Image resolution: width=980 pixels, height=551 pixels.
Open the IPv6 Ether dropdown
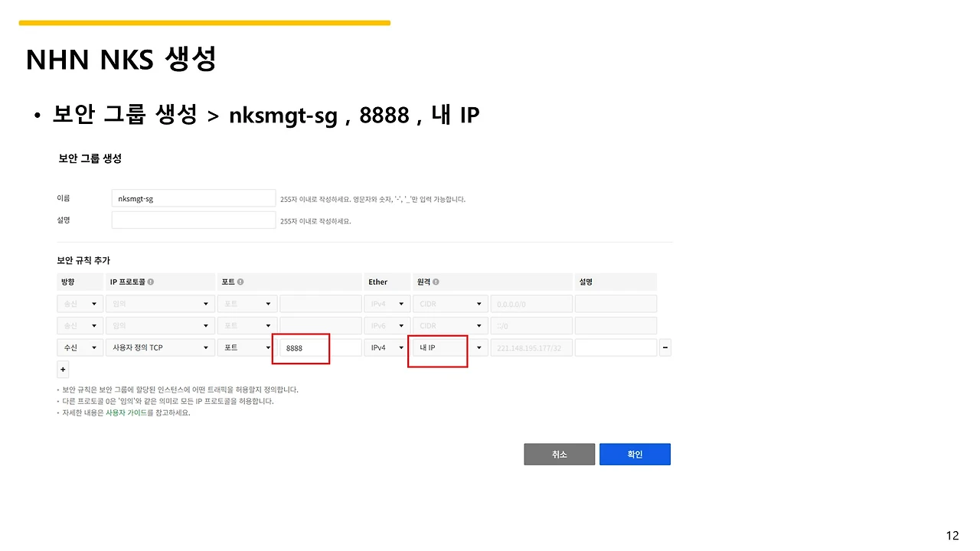(387, 325)
